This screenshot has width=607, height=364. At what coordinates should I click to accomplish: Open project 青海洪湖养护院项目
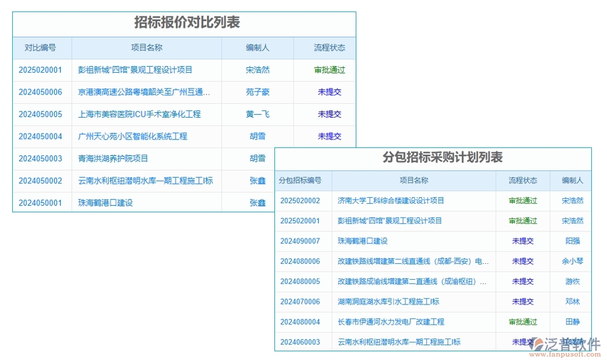click(x=113, y=158)
